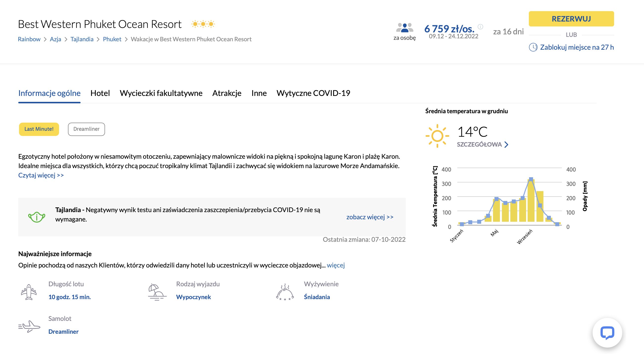644x354 pixels.
Task: Click the sun weather icon
Action: (x=437, y=136)
